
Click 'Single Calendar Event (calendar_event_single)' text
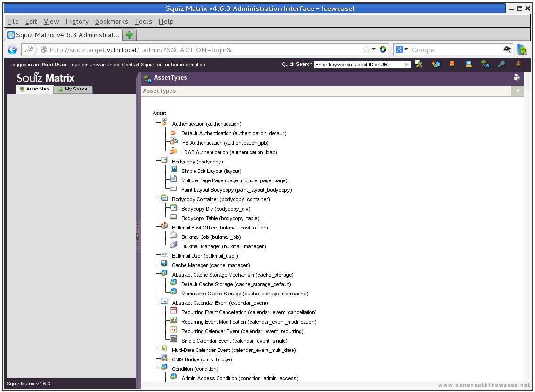tap(235, 341)
